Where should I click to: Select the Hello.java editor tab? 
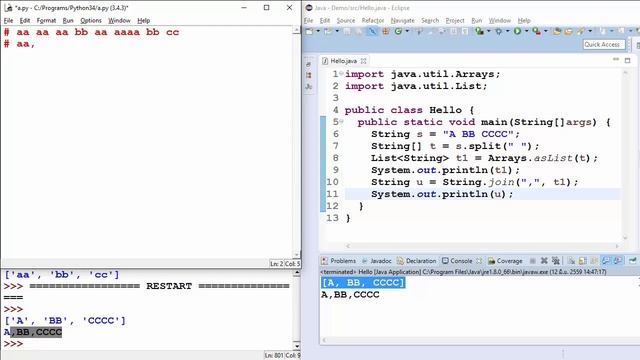[x=343, y=61]
